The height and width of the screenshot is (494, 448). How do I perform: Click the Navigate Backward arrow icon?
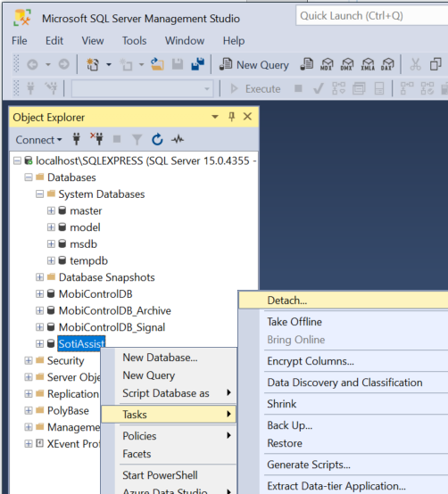(32, 64)
